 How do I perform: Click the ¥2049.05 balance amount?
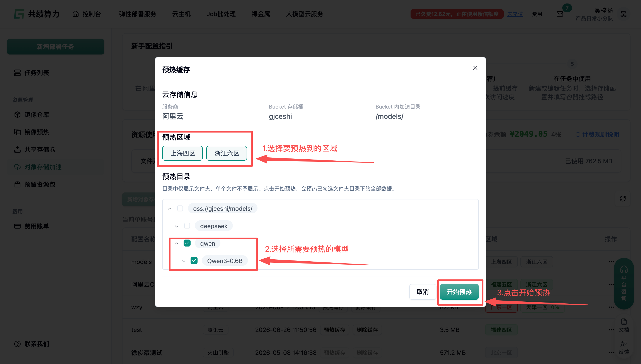point(528,134)
